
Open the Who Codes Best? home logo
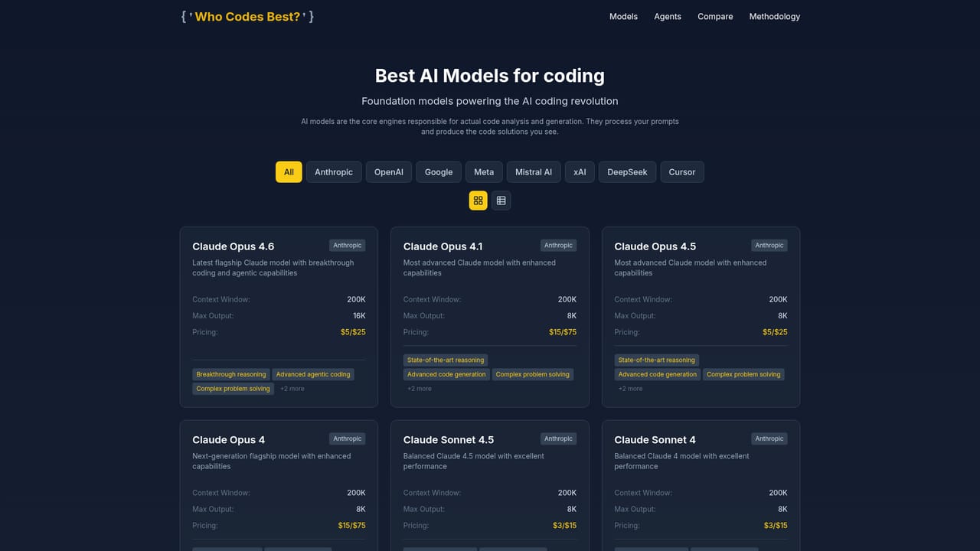[247, 16]
